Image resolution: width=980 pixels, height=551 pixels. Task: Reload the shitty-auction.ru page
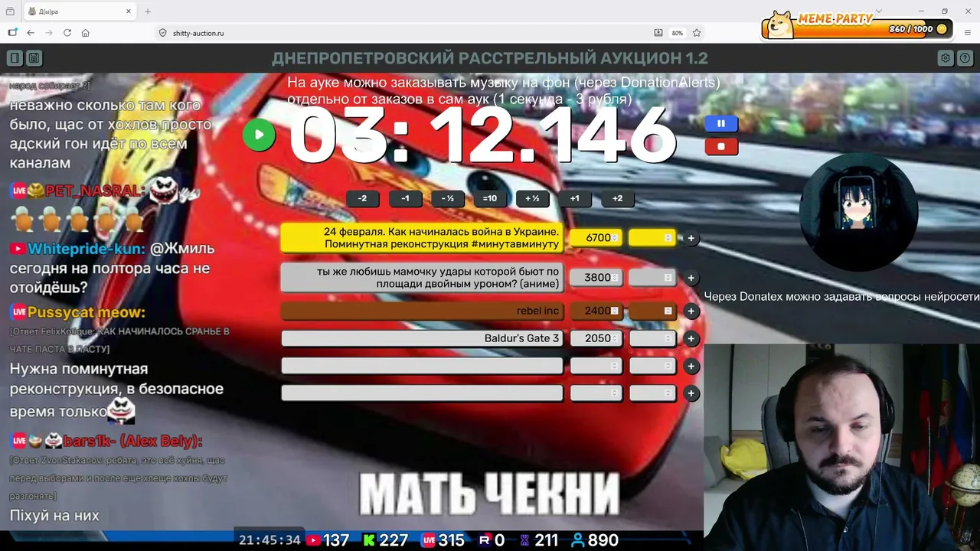coord(67,33)
